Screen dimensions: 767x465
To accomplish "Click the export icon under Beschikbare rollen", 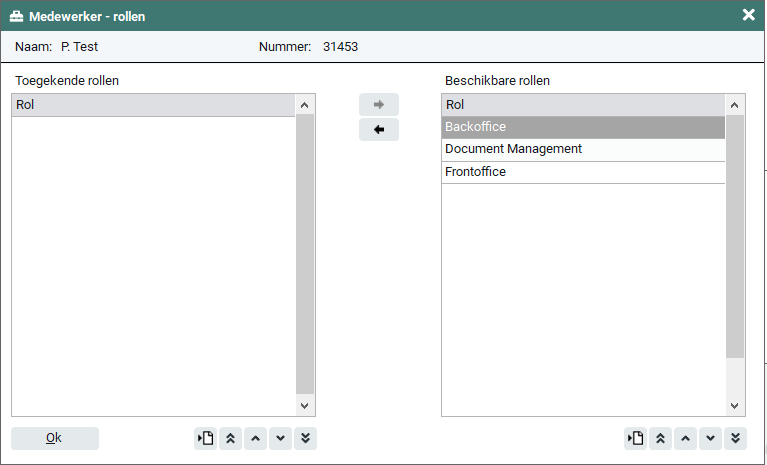I will tap(636, 438).
